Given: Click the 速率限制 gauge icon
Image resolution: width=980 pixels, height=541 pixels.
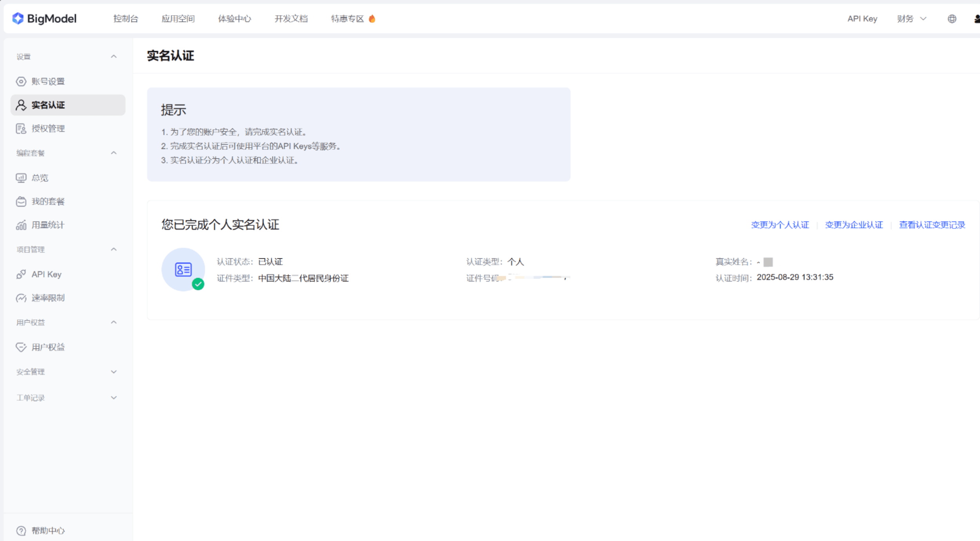Looking at the screenshot, I should (x=21, y=298).
